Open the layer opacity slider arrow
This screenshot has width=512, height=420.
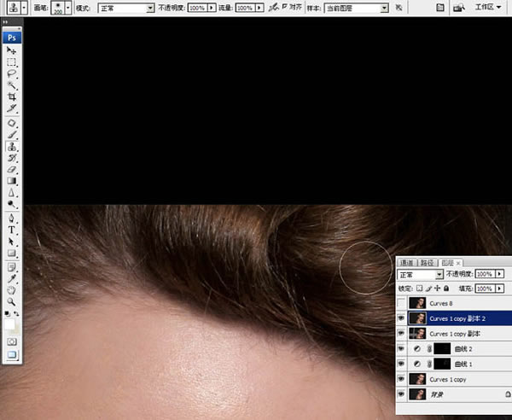[499, 274]
